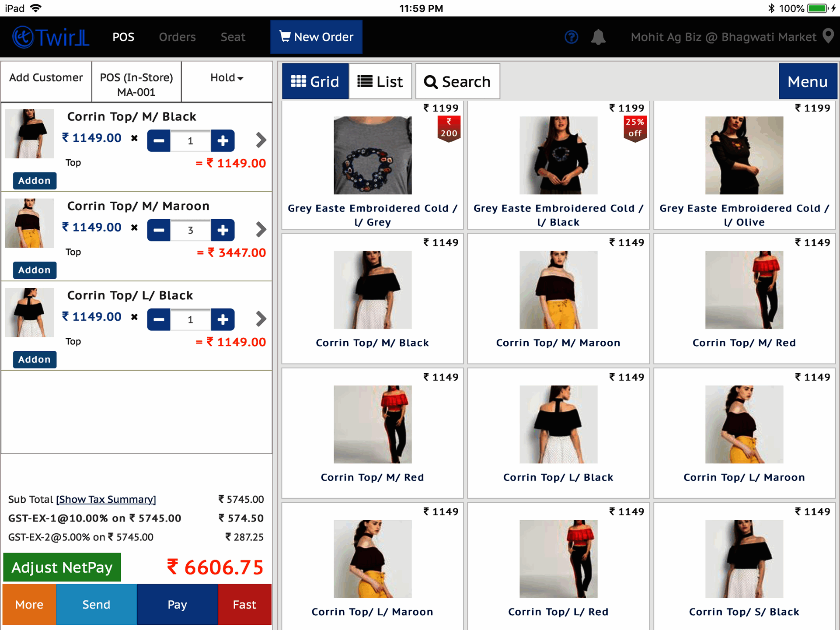Open the Orders tab
This screenshot has height=630, width=840.
point(177,37)
